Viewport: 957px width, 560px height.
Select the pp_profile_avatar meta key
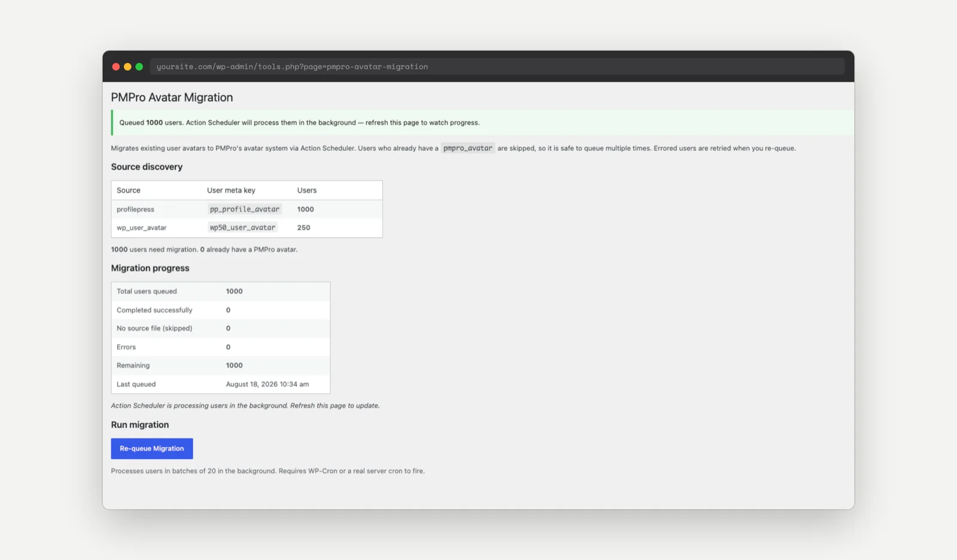point(245,209)
